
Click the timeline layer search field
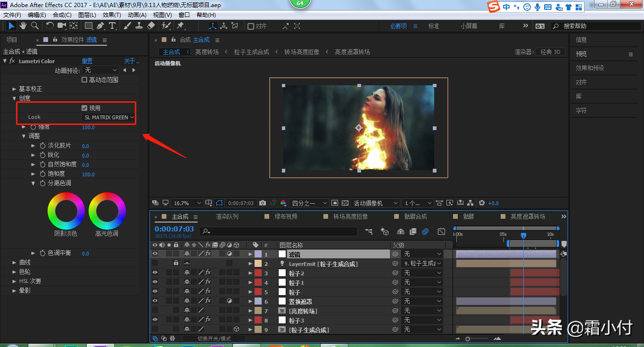(x=278, y=231)
